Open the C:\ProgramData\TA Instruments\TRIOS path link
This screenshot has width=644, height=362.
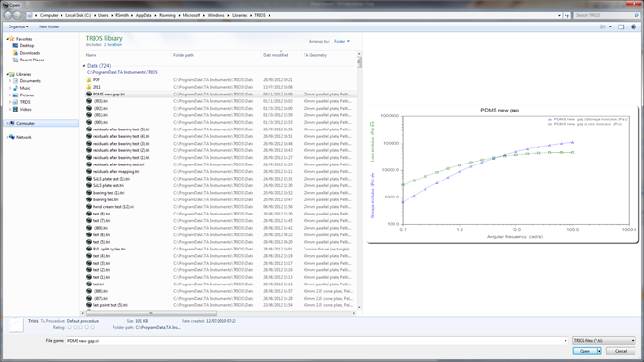122,72
